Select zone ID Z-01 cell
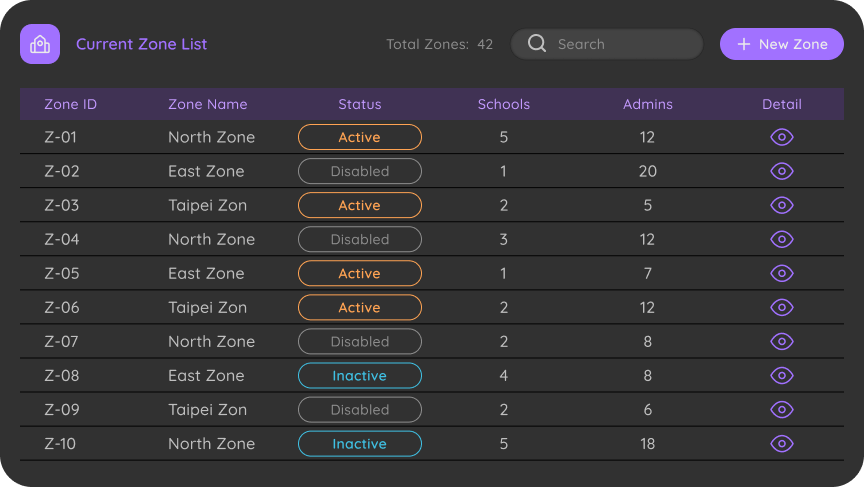Screen dimensions: 864x487 [x=61, y=137]
